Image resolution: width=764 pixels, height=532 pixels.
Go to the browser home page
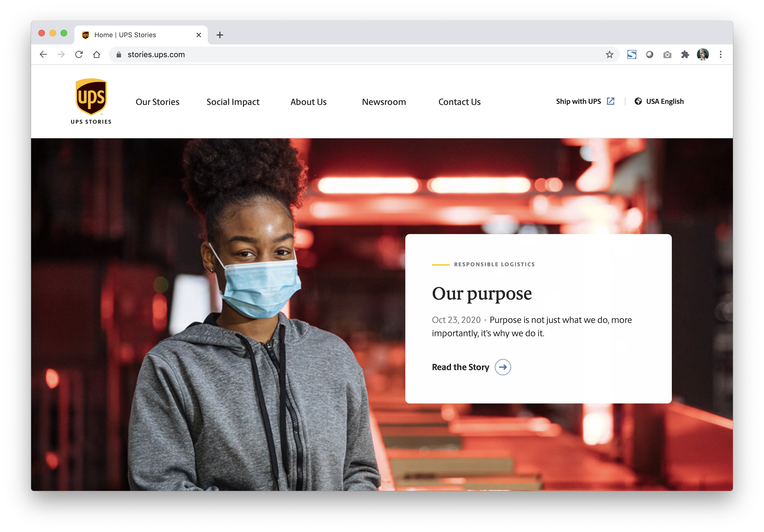(97, 54)
